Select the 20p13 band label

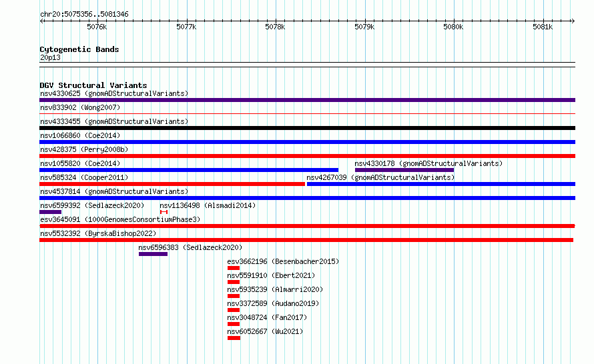click(x=50, y=57)
